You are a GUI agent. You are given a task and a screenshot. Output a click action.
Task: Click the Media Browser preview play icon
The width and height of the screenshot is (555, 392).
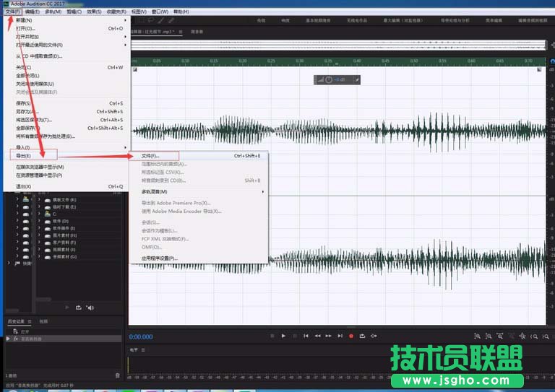(67, 308)
